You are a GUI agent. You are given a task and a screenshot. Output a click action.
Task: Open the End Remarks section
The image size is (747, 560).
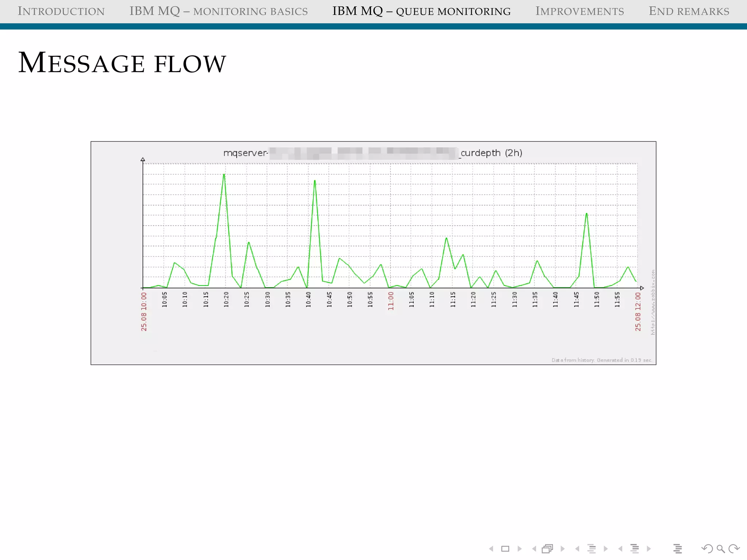pyautogui.click(x=689, y=11)
